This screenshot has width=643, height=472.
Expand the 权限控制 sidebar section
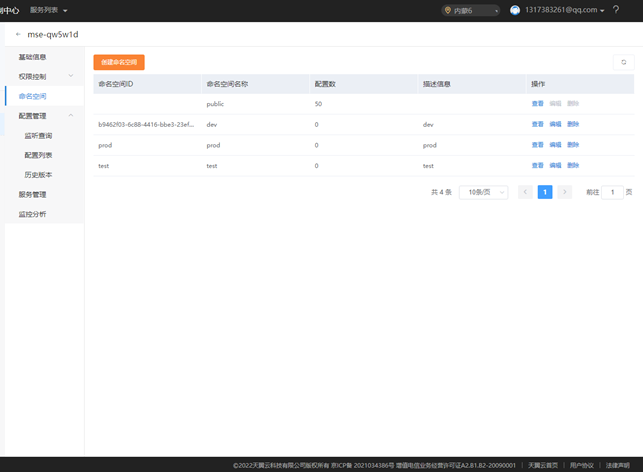[x=44, y=76]
